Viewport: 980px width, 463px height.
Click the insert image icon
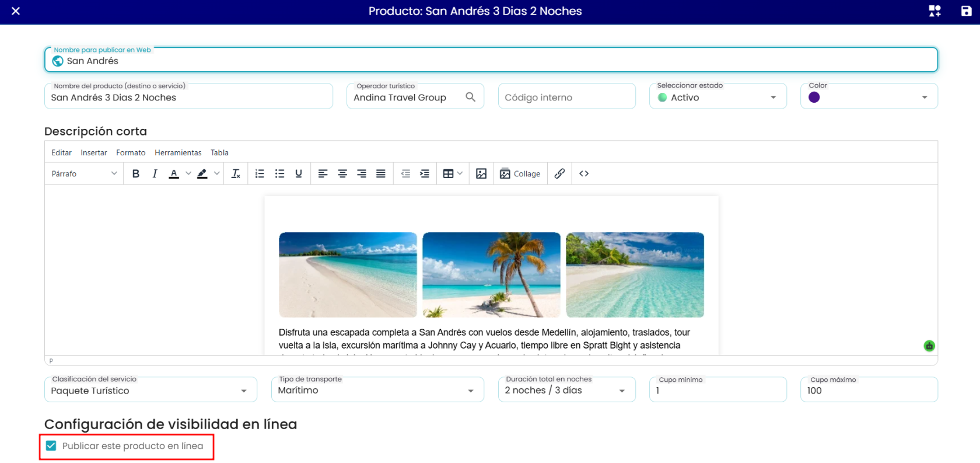(481, 173)
